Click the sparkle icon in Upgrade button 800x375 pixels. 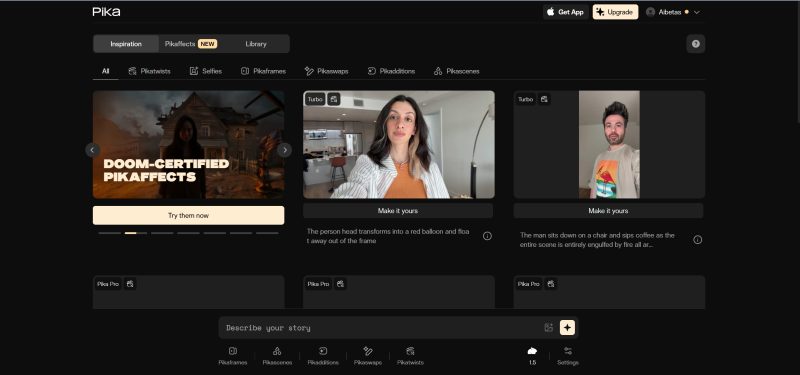point(600,12)
